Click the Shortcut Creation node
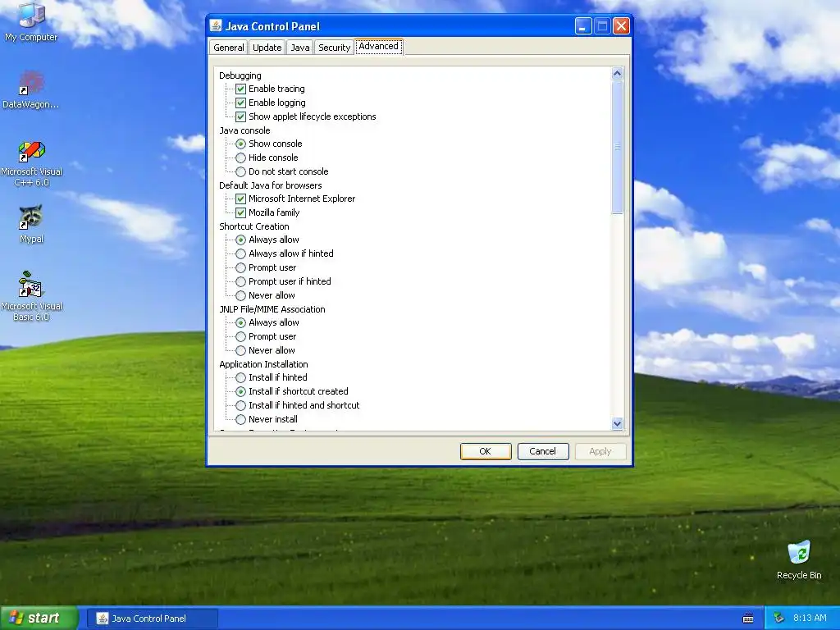This screenshot has height=630, width=840. (254, 226)
